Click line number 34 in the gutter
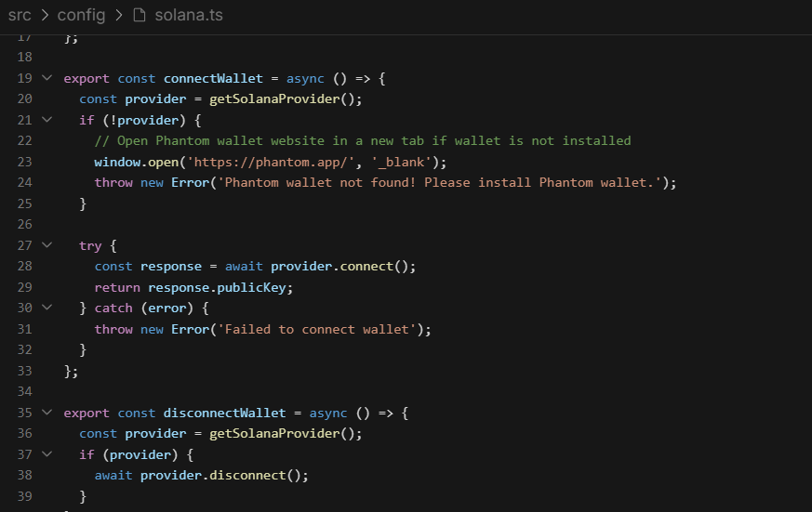This screenshot has height=512, width=812. pos(24,391)
